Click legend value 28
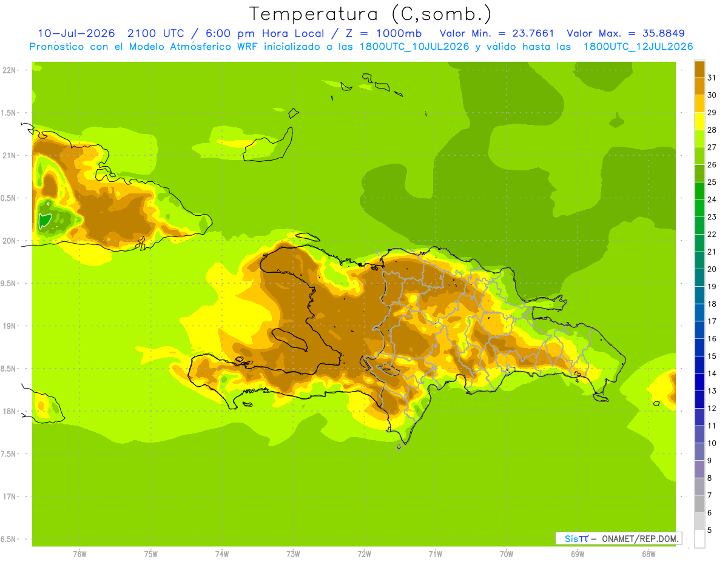 (712, 130)
